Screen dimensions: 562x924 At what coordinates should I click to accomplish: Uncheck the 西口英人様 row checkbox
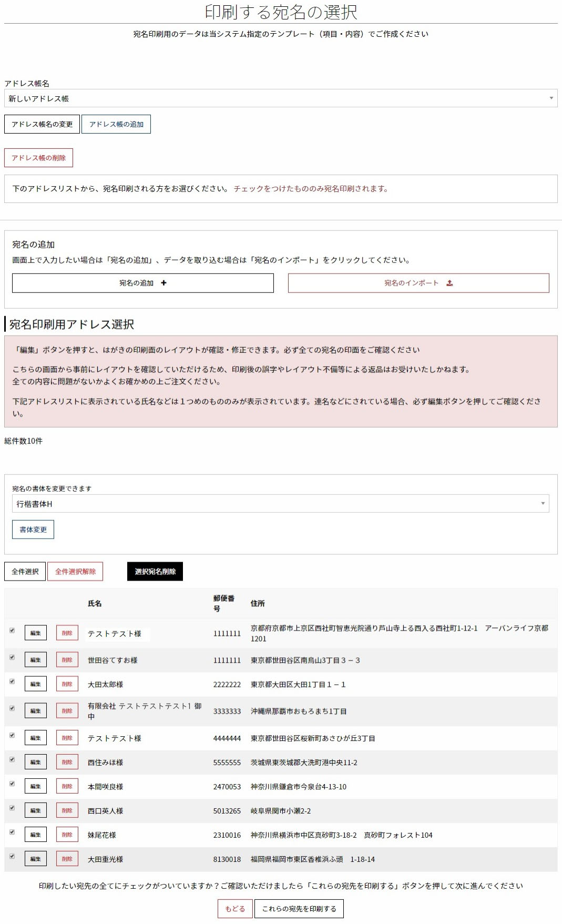(x=12, y=808)
